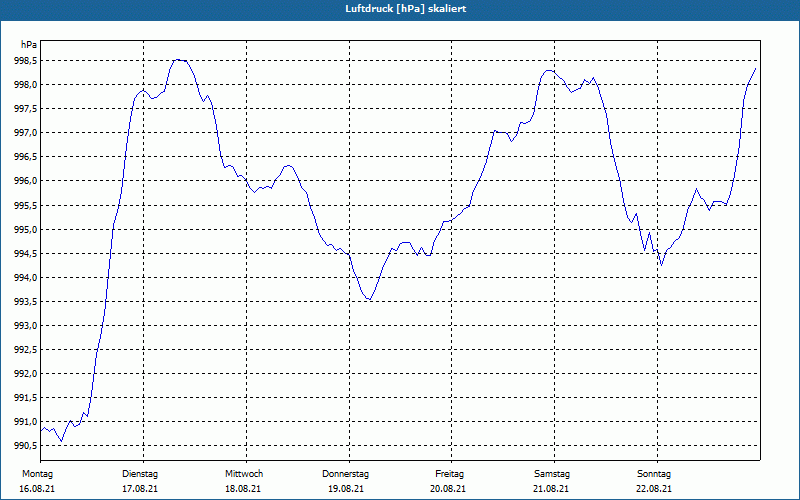Click the 996,0 axis value
Viewport: 800px width, 500px height.
click(x=24, y=181)
